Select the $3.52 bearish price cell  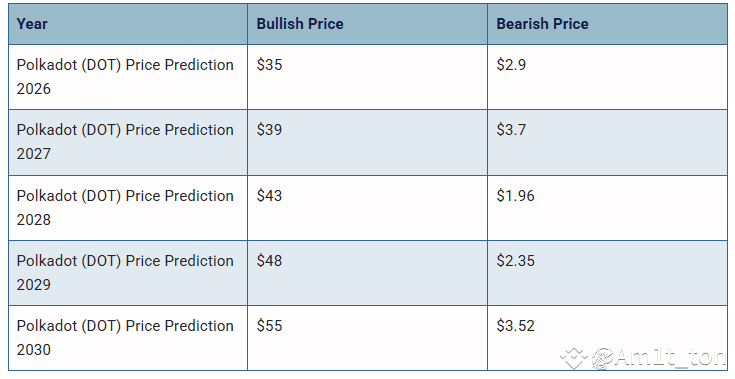pos(608,338)
